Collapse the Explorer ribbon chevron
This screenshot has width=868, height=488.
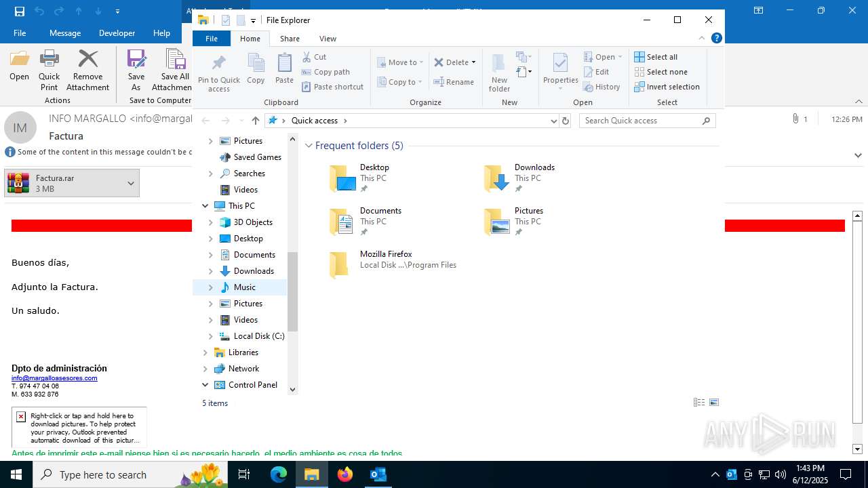tap(702, 39)
